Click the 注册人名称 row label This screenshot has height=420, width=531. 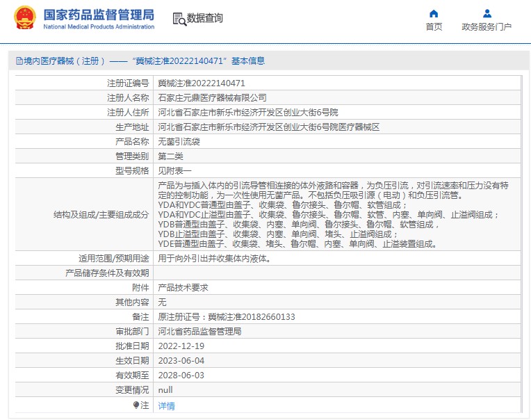pyautogui.click(x=128, y=97)
